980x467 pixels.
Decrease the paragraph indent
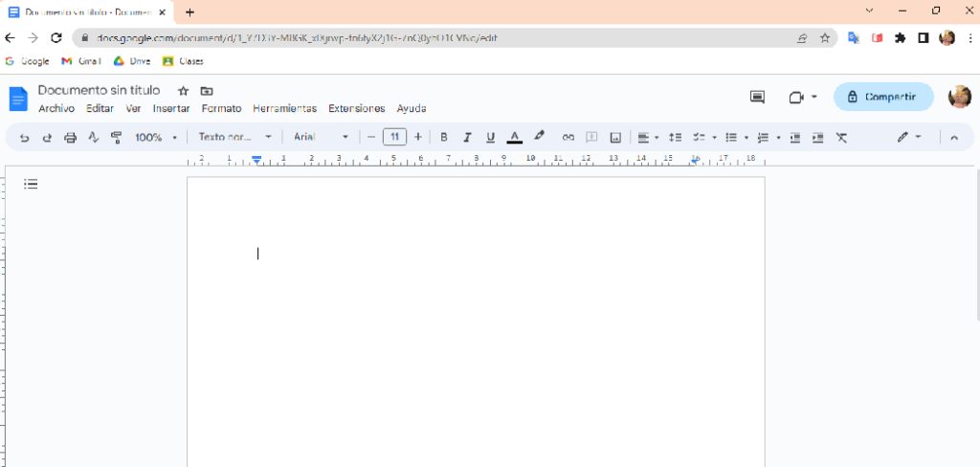[x=795, y=138]
